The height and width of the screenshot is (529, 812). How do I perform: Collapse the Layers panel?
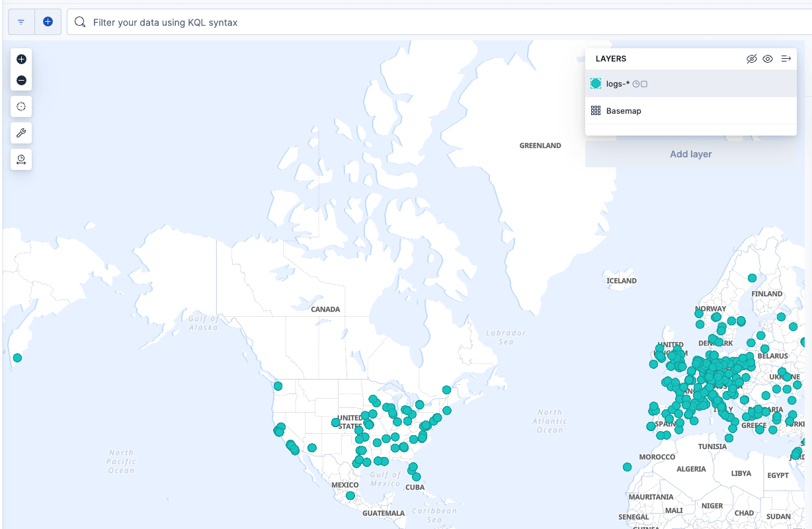pos(786,59)
